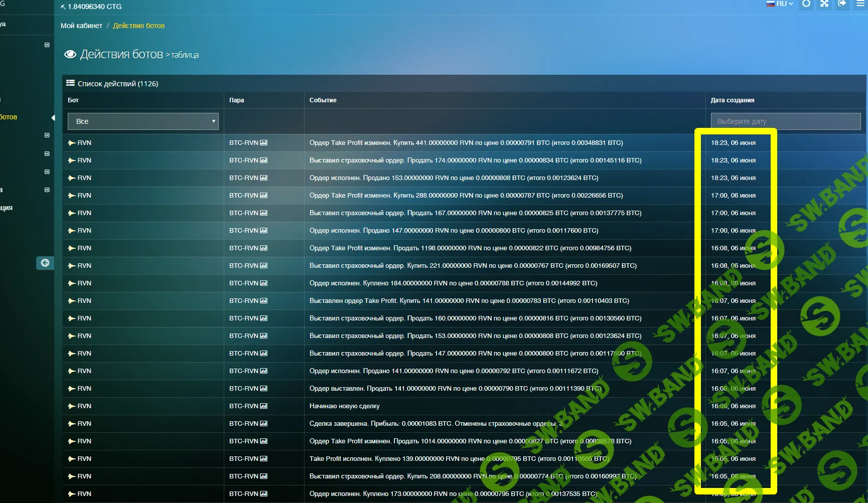Viewport: 868px width, 503px height.
Task: Click the eye icon beside the page title
Action: point(70,54)
